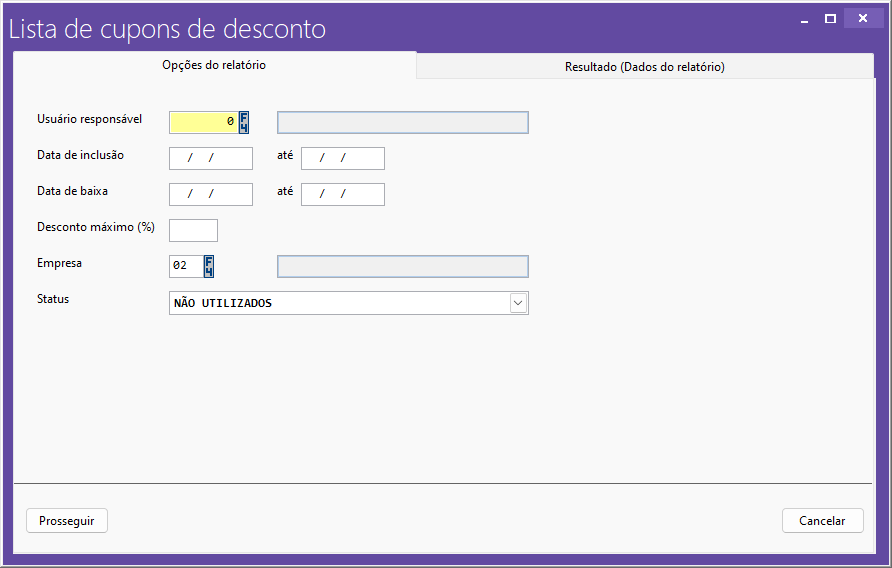Focus the yellow Usuário responsável code field
The image size is (892, 568).
coord(204,122)
